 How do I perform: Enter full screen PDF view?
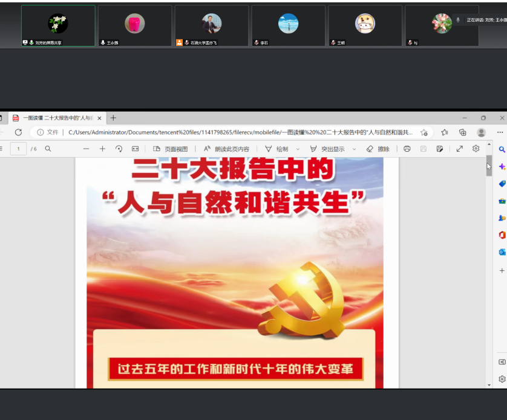tap(459, 149)
